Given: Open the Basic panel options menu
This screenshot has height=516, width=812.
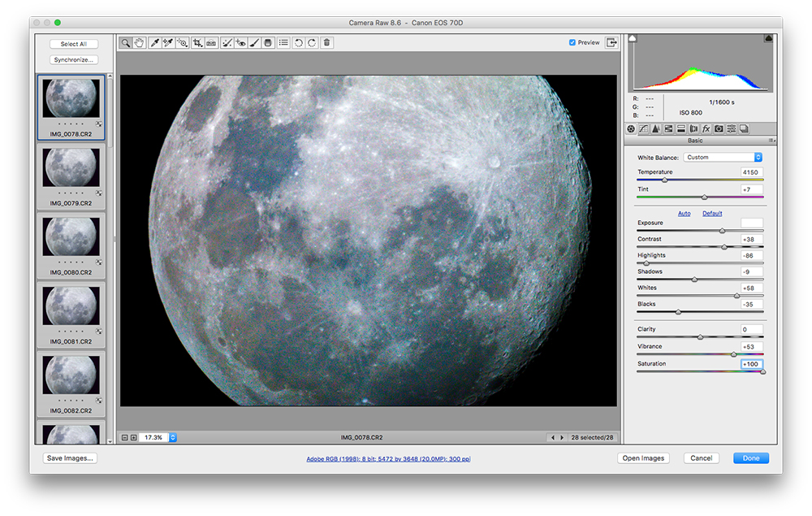Looking at the screenshot, I should (771, 141).
